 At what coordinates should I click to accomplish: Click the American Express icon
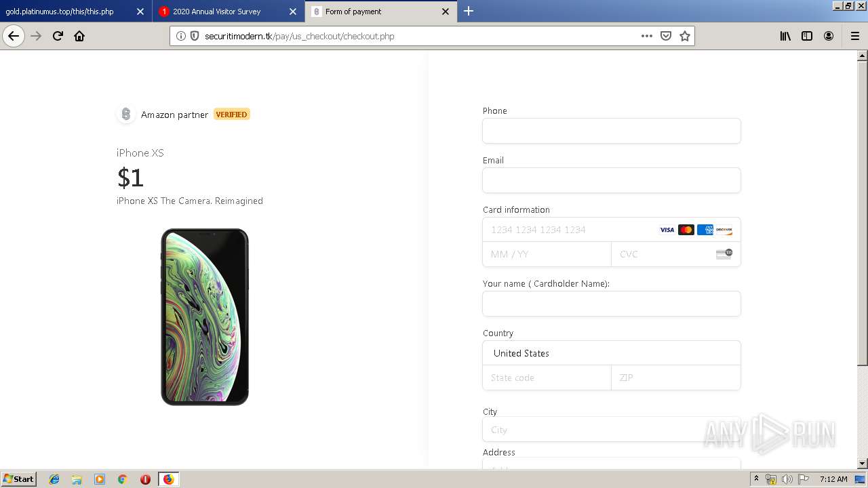[705, 230]
